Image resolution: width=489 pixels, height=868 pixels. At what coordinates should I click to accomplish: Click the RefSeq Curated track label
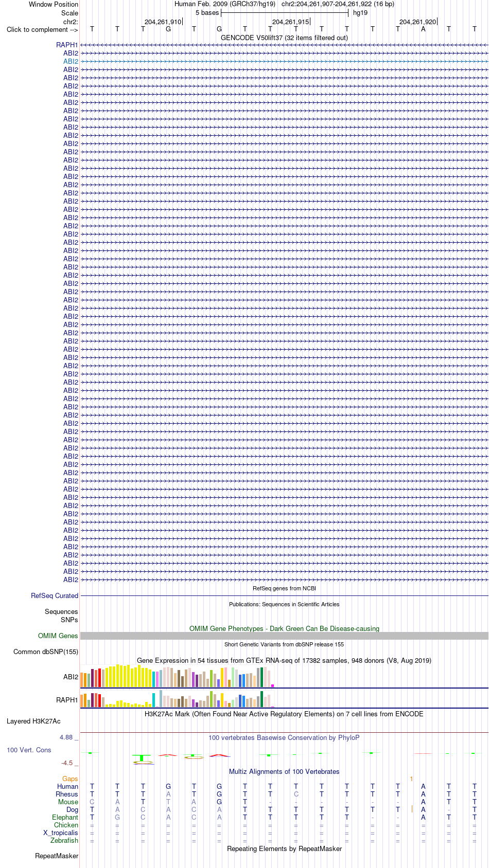click(x=55, y=595)
